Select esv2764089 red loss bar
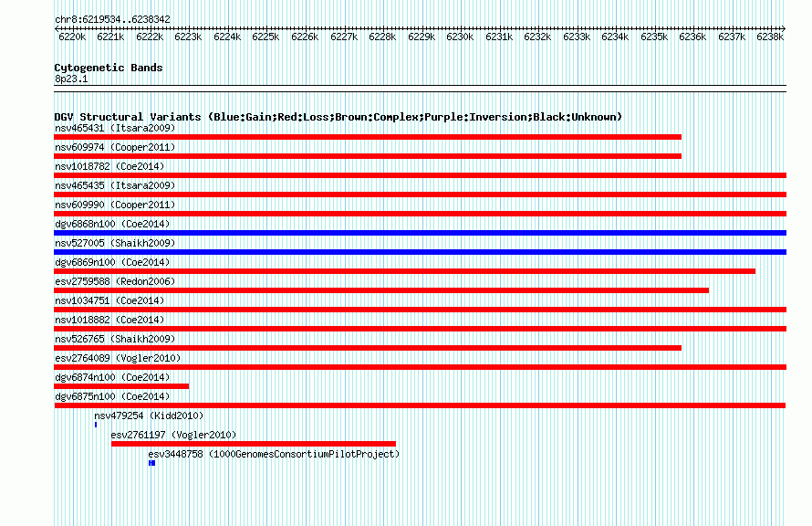Screen dimensions: 812x526 click(420, 367)
